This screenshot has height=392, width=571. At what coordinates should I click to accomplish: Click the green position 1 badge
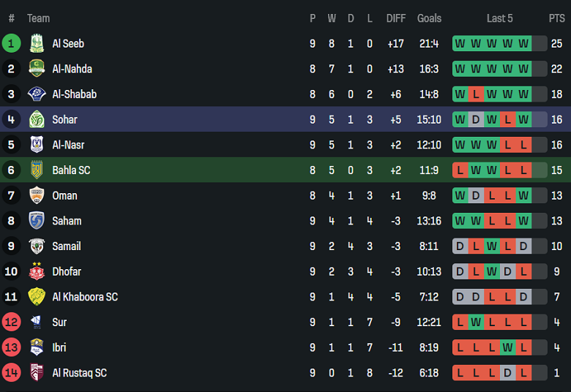tap(11, 44)
